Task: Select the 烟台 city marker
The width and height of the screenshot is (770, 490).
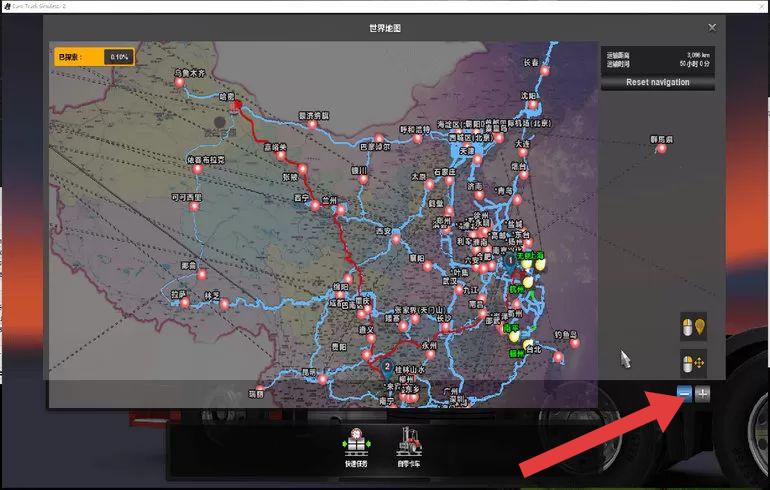Action: coord(524,175)
